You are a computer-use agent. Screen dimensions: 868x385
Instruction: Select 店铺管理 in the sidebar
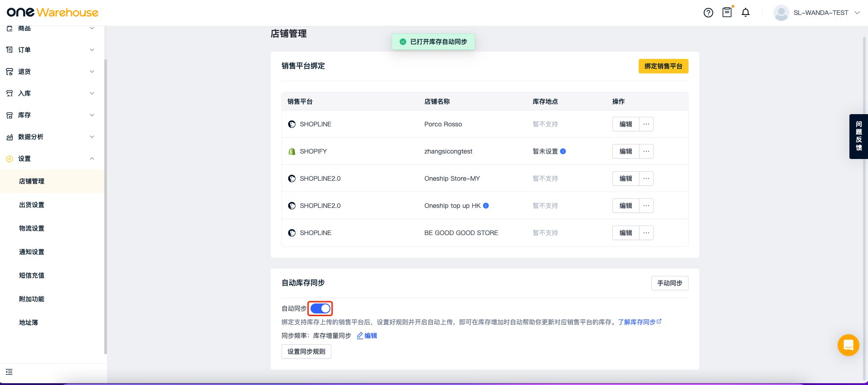(52, 181)
